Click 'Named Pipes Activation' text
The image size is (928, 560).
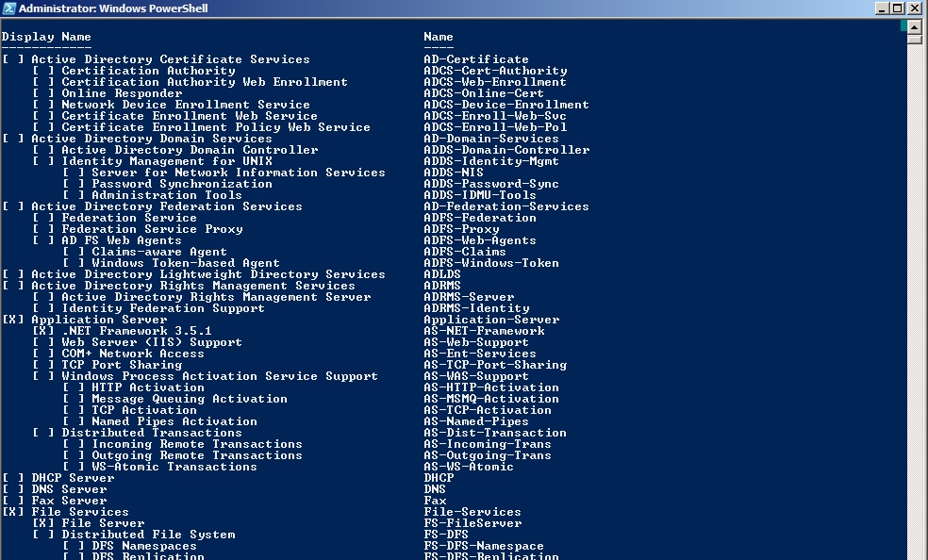(174, 421)
